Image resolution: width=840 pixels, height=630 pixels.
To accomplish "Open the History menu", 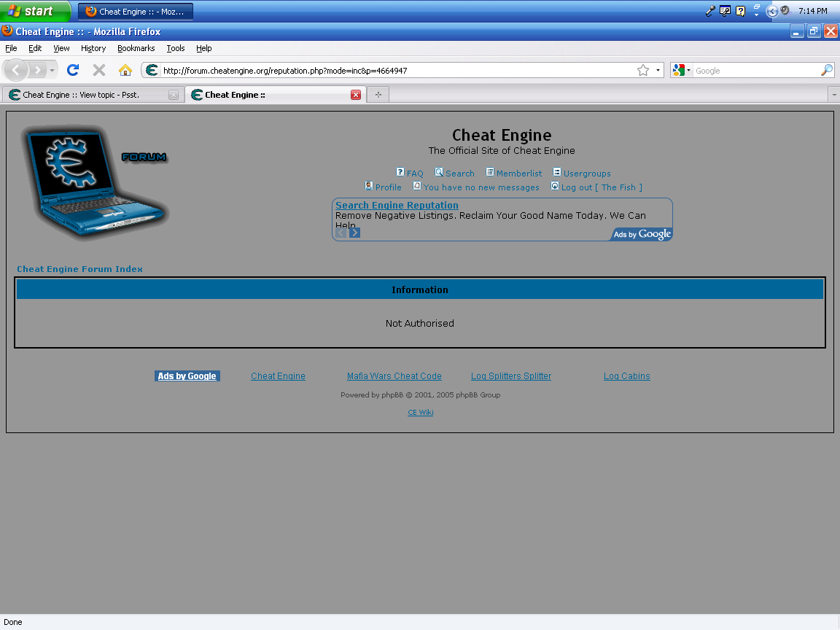I will [93, 48].
